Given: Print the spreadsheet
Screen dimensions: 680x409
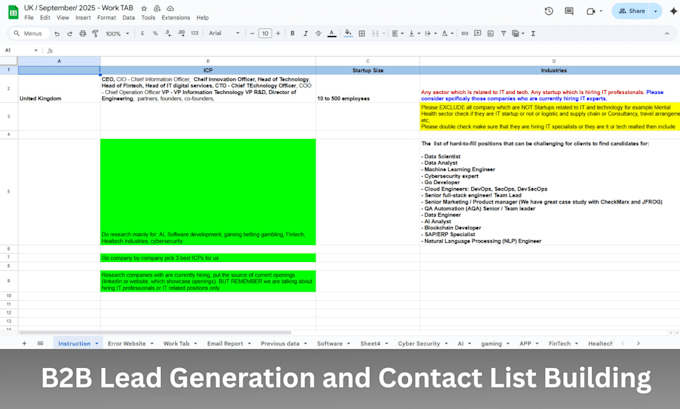Looking at the screenshot, I should (x=82, y=33).
